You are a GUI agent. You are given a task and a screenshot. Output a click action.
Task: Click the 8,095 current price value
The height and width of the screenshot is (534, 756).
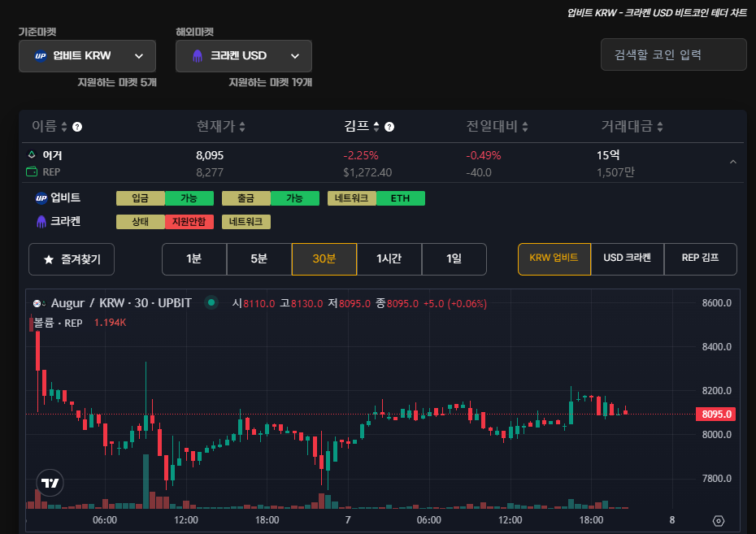(x=210, y=155)
